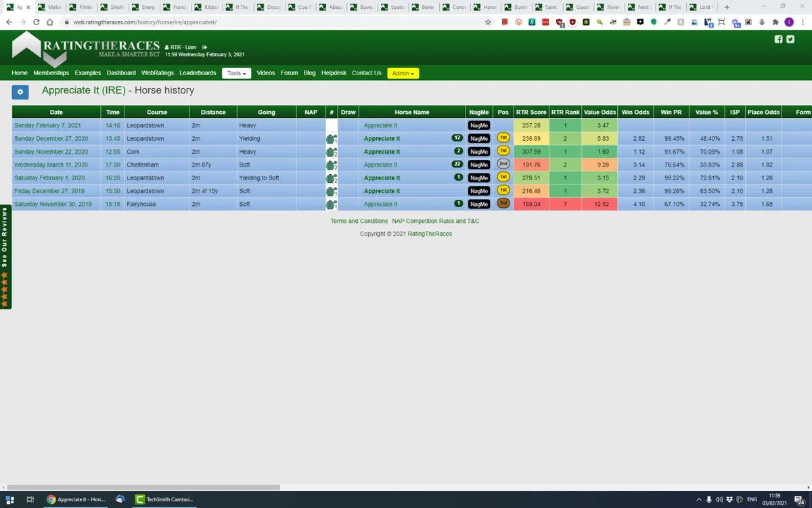Viewport: 812px width, 508px height.
Task: Open the Sunday November 22, 2020 race link
Action: click(x=51, y=152)
